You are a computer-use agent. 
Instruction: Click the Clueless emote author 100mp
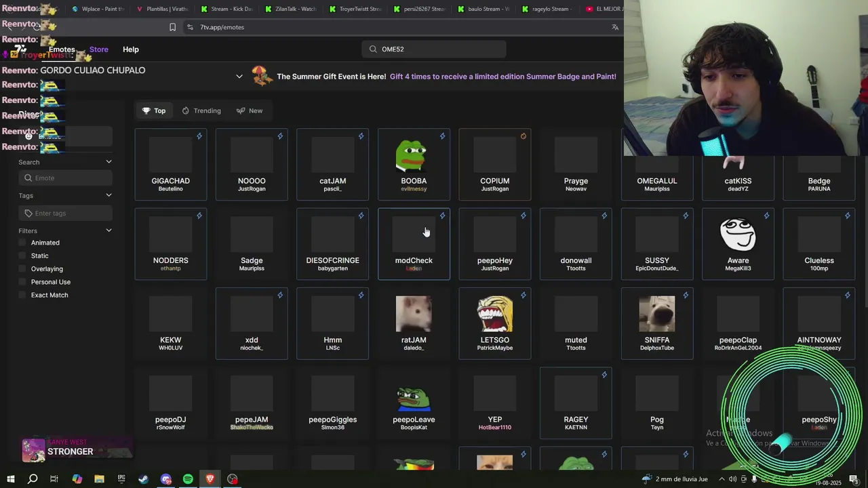pos(819,268)
